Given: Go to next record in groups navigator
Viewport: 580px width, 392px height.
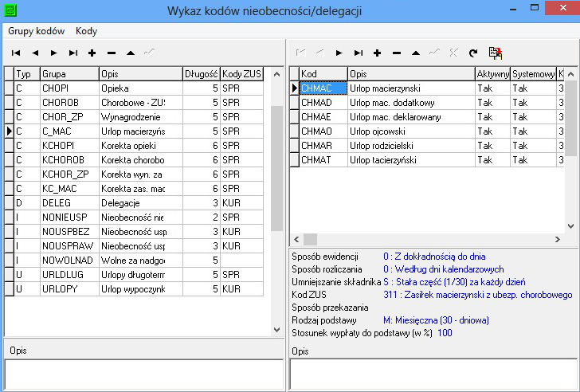Looking at the screenshot, I should pos(54,53).
